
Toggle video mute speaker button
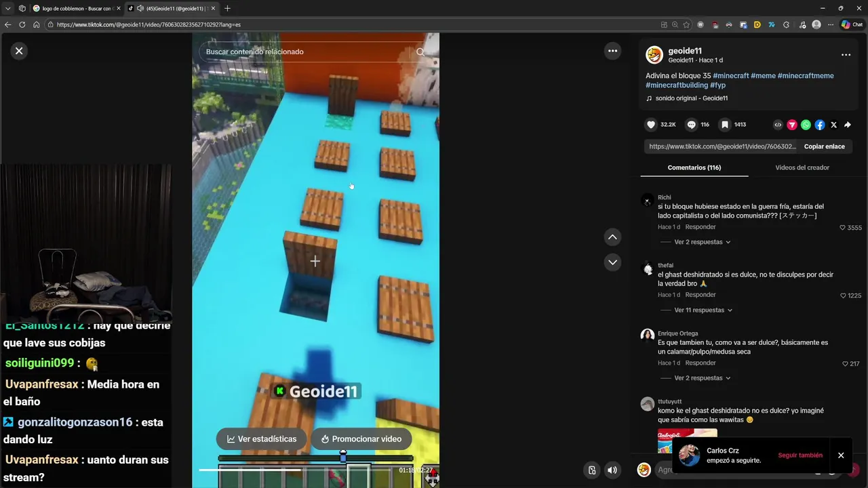[612, 470]
